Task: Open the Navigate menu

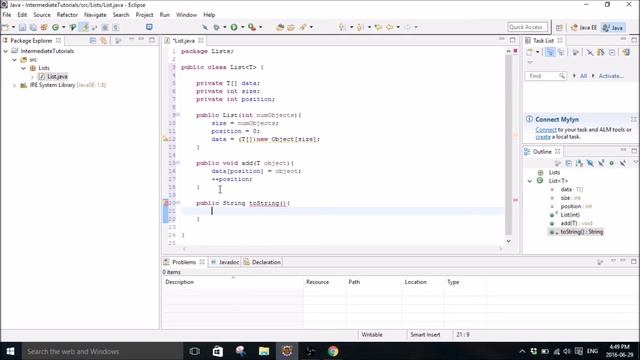Action: click(95, 15)
